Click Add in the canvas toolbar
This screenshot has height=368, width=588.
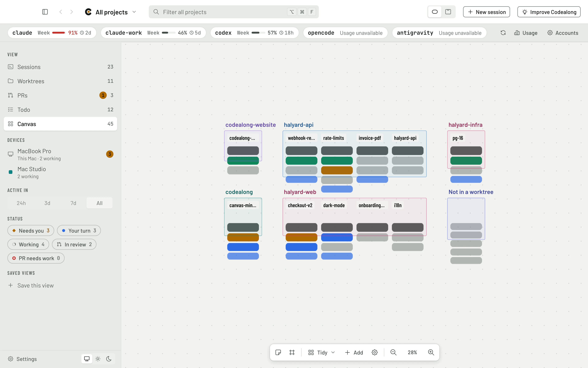point(354,352)
